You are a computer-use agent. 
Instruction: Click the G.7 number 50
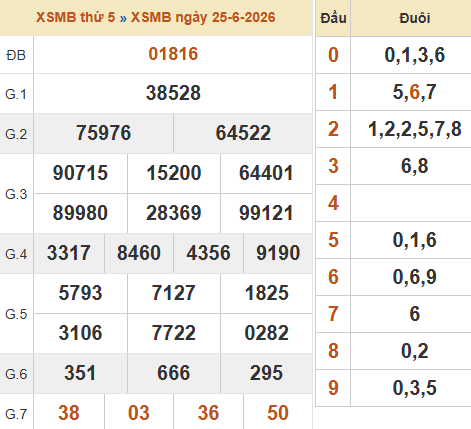point(278,413)
